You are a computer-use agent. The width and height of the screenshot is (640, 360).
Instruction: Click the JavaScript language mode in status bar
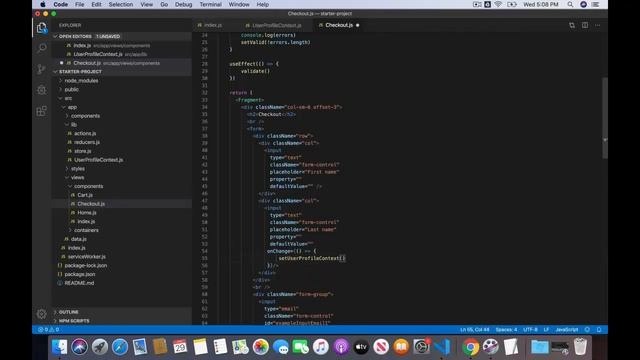(567, 329)
